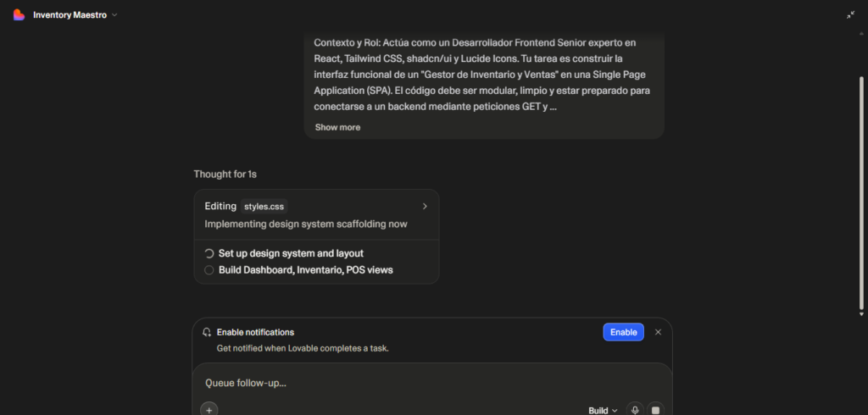Stop the running generation
Image resolution: width=868 pixels, height=415 pixels.
pos(654,410)
